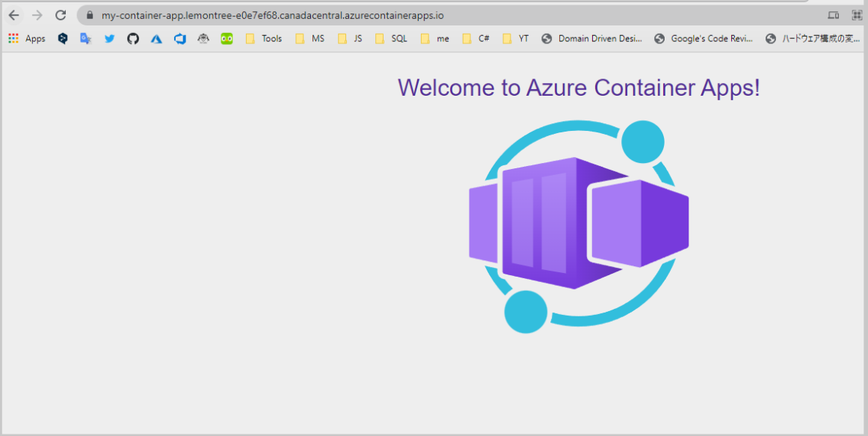Expand the YT bookmark folder
The height and width of the screenshot is (436, 868).
(x=516, y=39)
